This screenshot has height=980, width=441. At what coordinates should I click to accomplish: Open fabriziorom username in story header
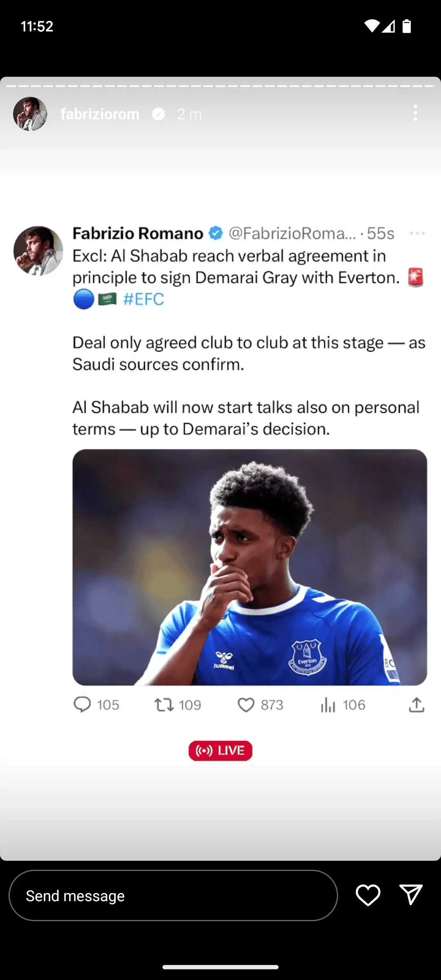point(100,114)
